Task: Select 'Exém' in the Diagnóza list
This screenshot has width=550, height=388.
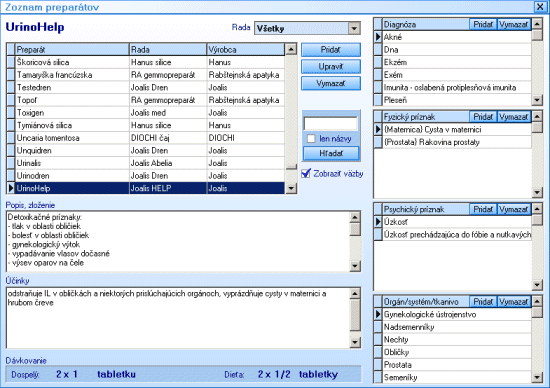Action: coord(457,75)
